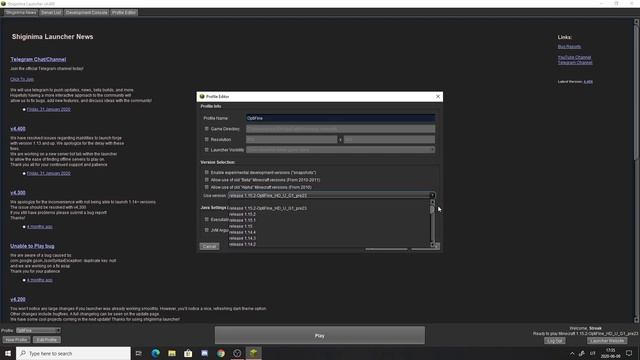Open the Windows Start menu

point(8,353)
